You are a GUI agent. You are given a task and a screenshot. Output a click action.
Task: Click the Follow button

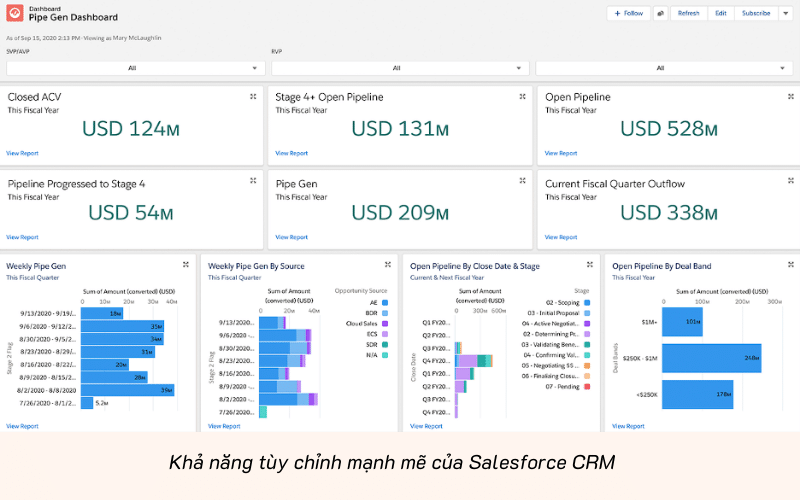(629, 13)
